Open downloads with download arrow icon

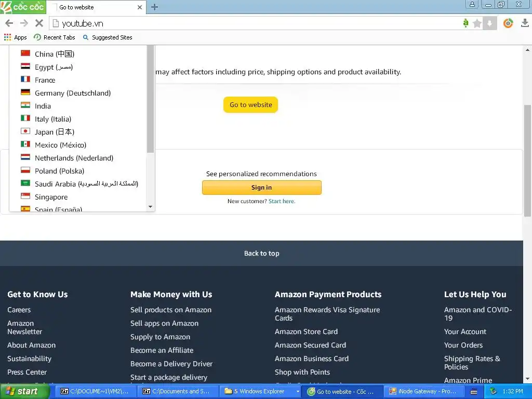pyautogui.click(x=525, y=23)
